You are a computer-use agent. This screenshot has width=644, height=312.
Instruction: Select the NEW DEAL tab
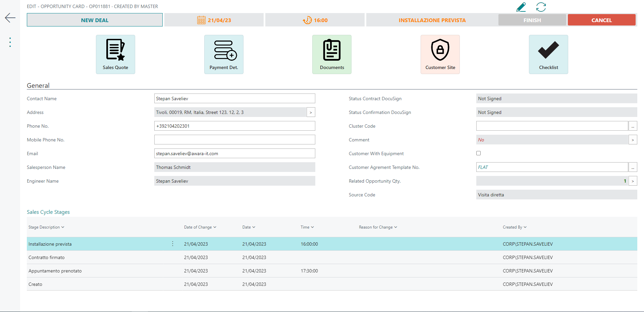[x=95, y=20]
